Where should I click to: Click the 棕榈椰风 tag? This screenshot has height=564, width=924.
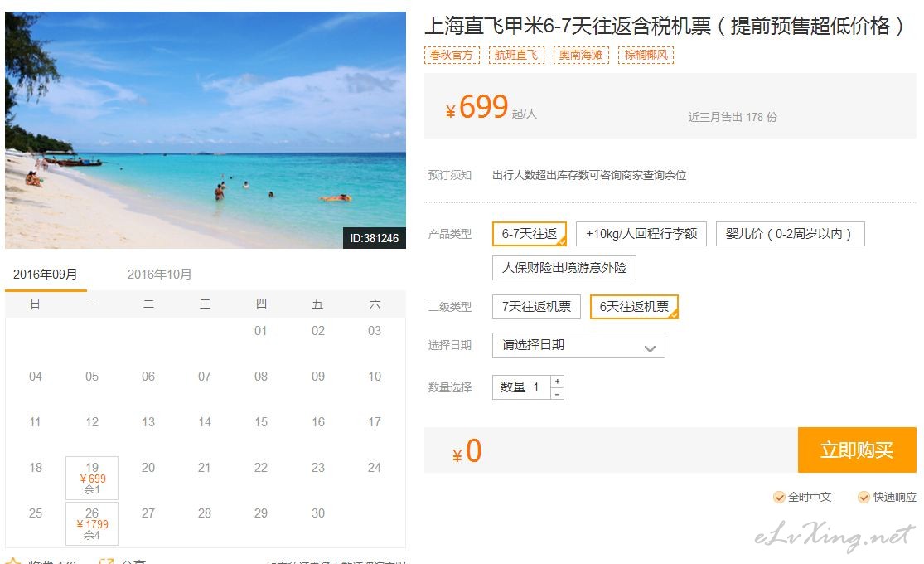646,55
